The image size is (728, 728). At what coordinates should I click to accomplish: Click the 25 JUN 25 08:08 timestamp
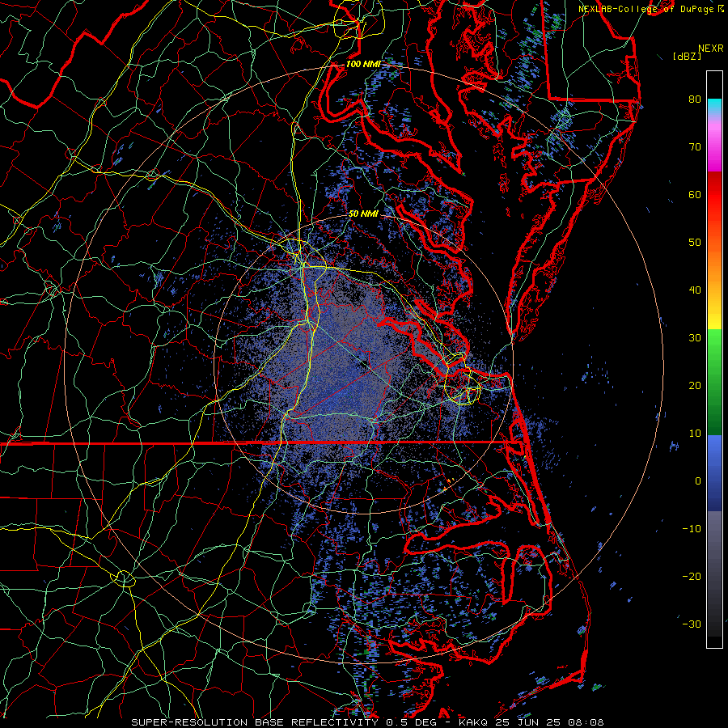coord(549,722)
